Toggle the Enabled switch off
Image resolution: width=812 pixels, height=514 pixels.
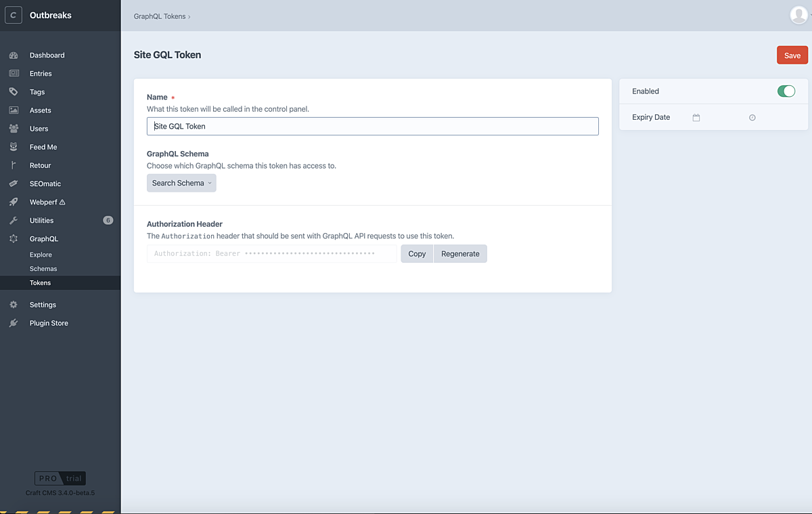tap(786, 91)
